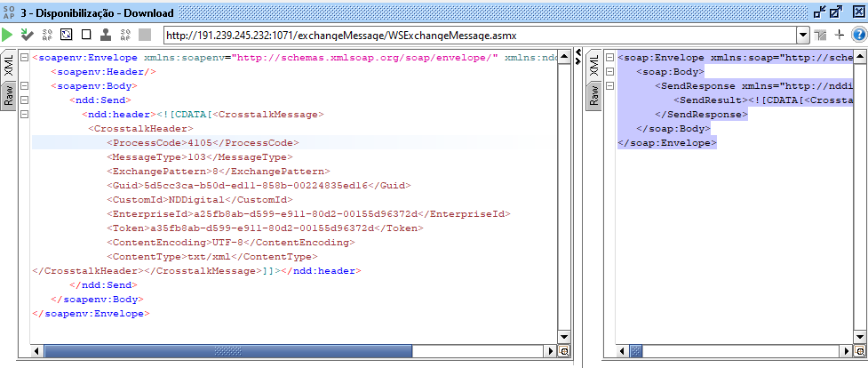
Task: Click the ProcessCode 4105 line
Action: [203, 143]
